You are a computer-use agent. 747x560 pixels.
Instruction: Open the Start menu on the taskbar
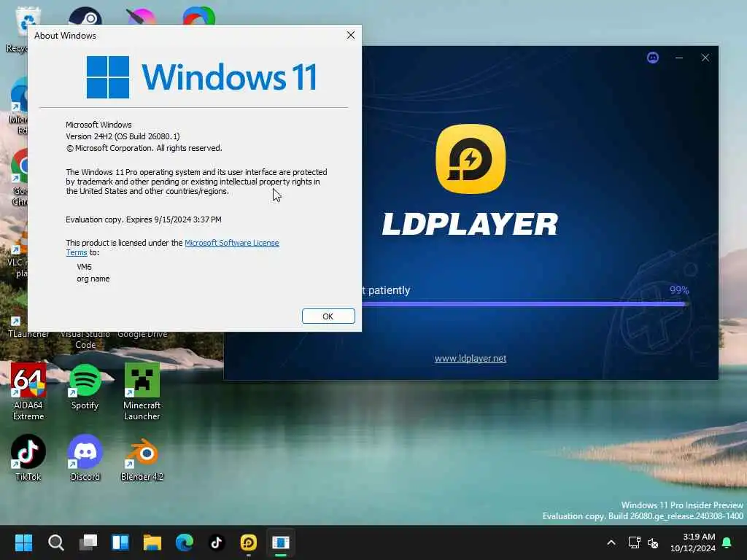(x=23, y=542)
